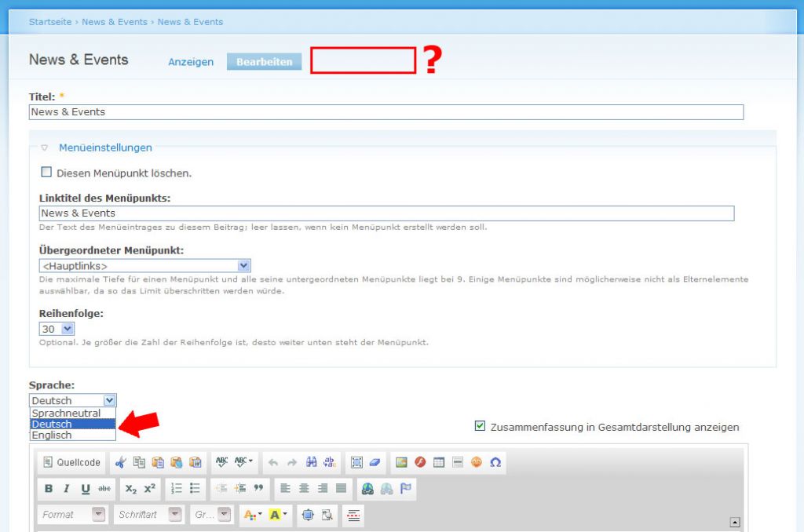Apply underline formatting
The width and height of the screenshot is (804, 532).
pyautogui.click(x=86, y=488)
